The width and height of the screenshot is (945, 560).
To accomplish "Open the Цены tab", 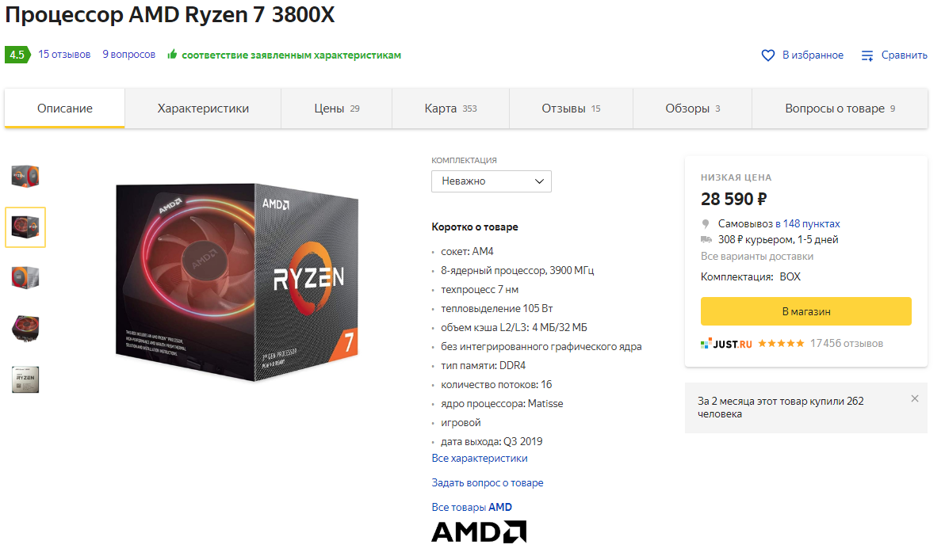I will 336,109.
